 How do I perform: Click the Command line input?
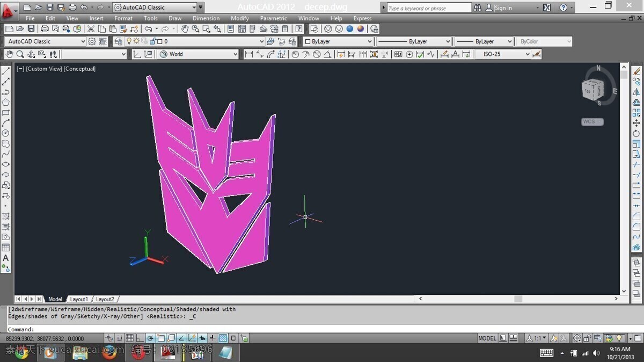tap(322, 329)
